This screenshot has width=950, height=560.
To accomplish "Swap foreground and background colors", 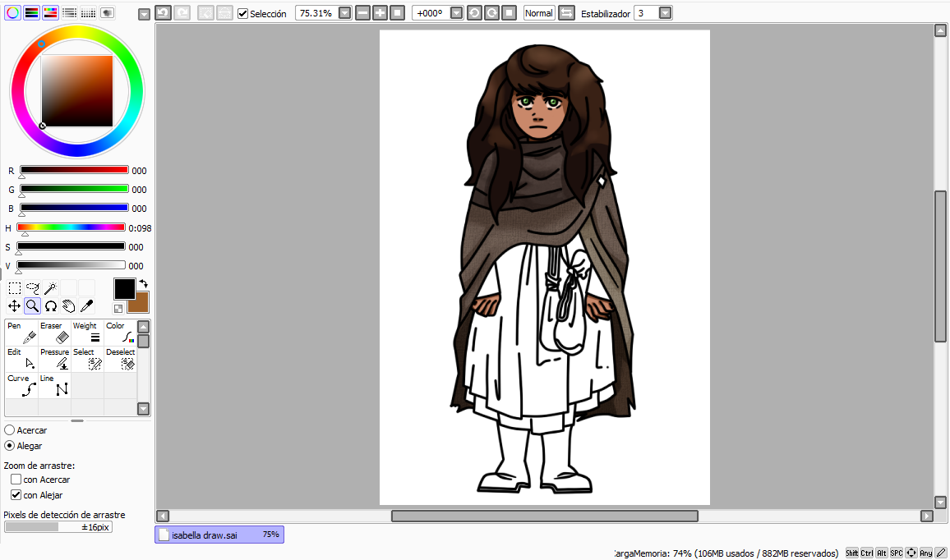I will (x=143, y=283).
